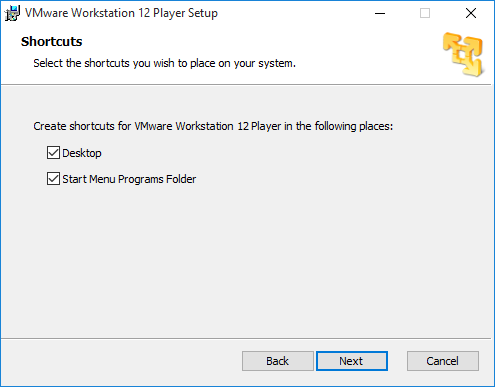This screenshot has height=387, width=495.
Task: Go Back to the previous setup step
Action: pyautogui.click(x=278, y=361)
